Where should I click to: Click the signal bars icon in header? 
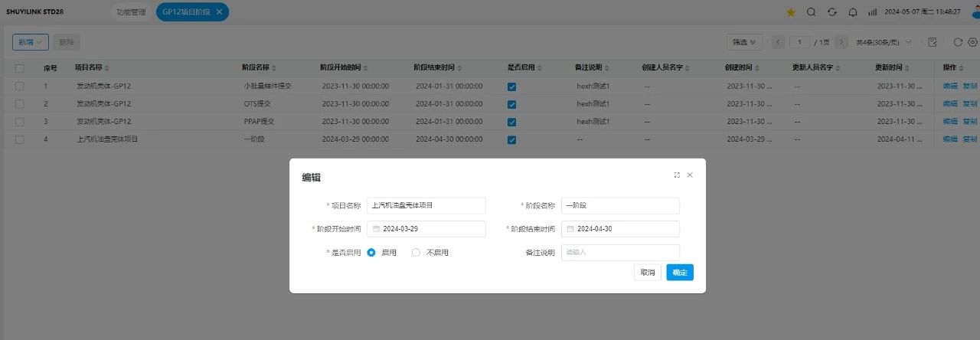(x=873, y=12)
